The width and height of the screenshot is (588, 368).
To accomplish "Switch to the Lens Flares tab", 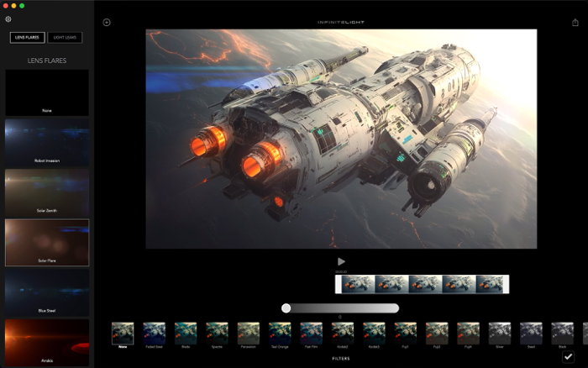I will [x=28, y=38].
